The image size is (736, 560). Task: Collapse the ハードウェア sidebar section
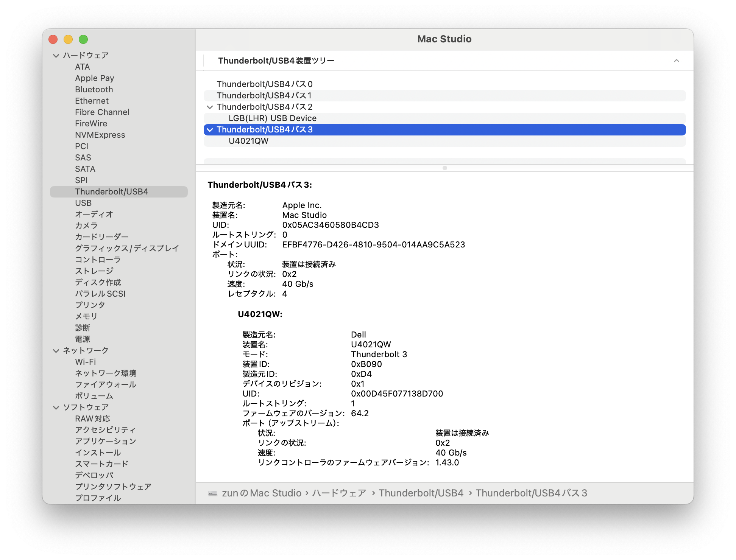[56, 56]
